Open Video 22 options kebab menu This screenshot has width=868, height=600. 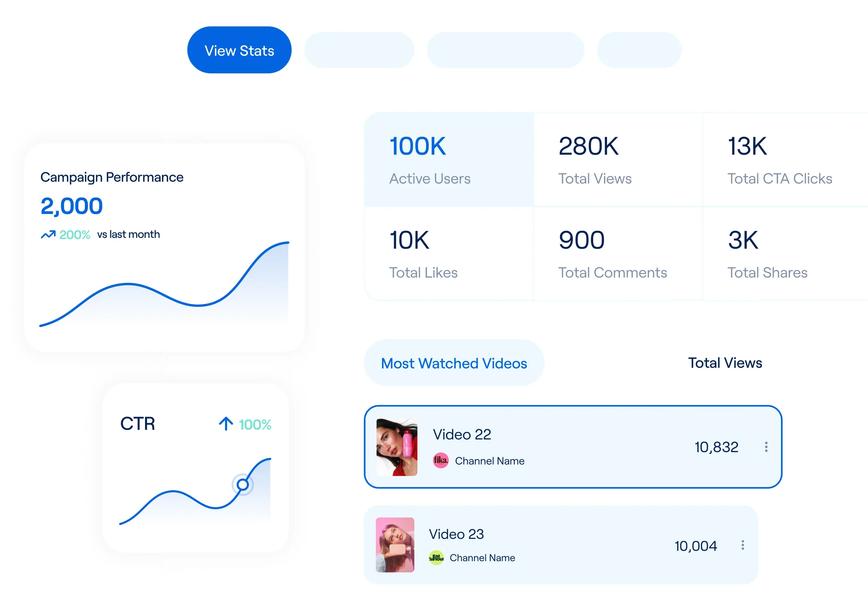(766, 447)
